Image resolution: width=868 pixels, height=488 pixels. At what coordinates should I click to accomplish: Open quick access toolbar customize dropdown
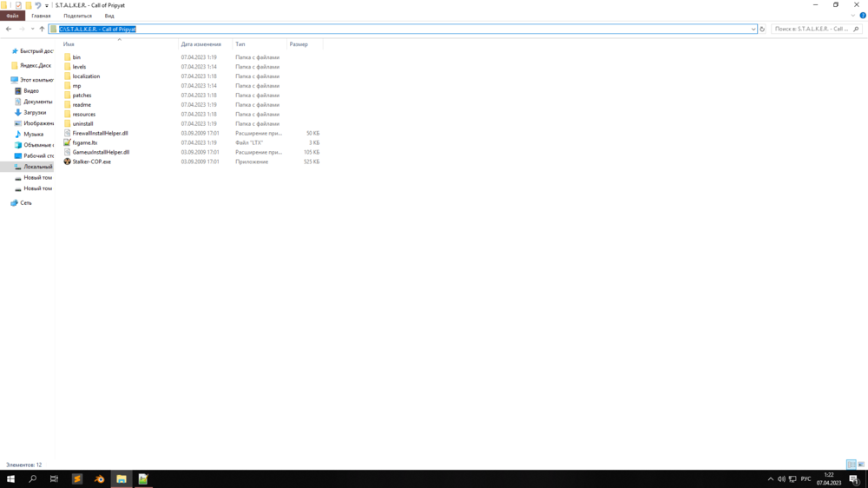pos(47,5)
